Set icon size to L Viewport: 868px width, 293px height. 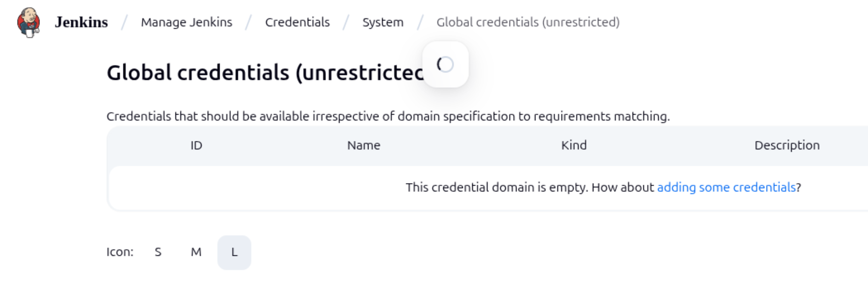point(234,252)
